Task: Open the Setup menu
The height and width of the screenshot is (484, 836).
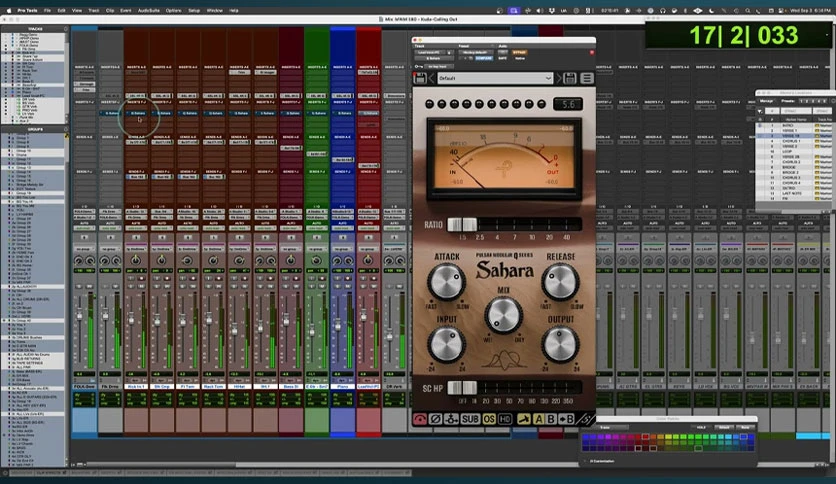Action: tap(194, 10)
